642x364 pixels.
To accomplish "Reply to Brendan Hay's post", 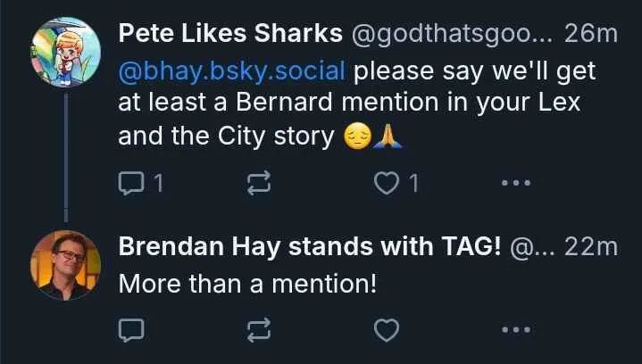I will [x=131, y=331].
